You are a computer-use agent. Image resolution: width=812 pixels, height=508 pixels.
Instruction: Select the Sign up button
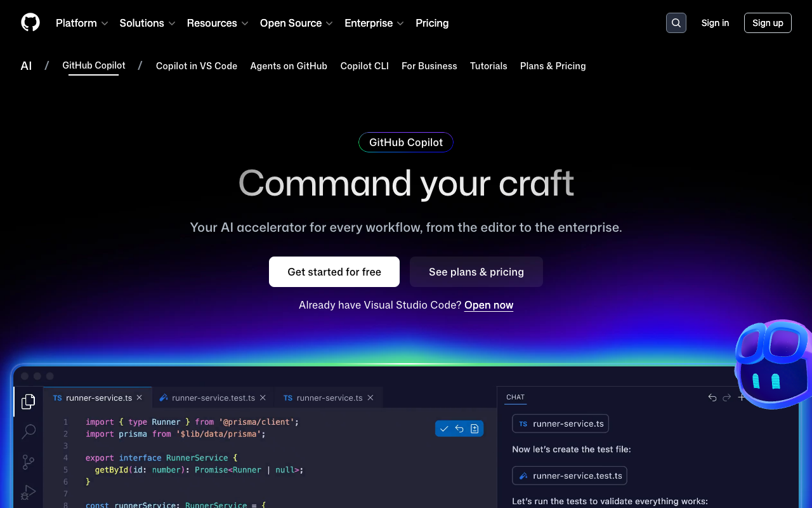768,22
